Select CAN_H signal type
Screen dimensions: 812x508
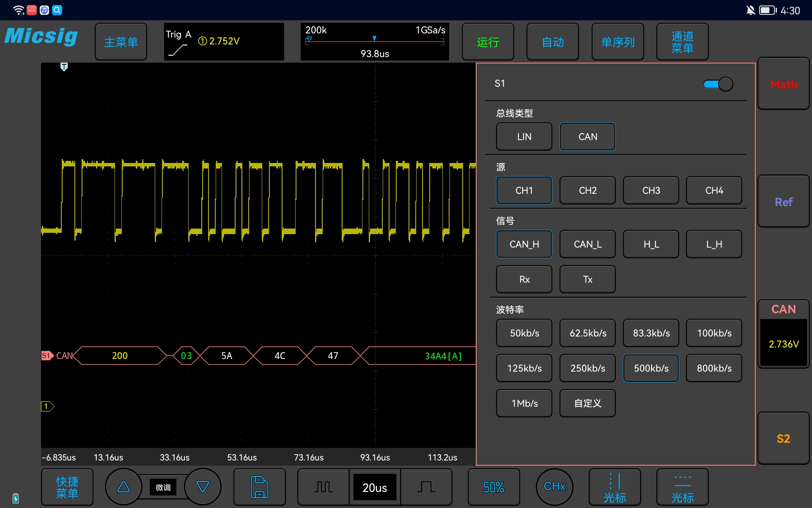click(523, 244)
